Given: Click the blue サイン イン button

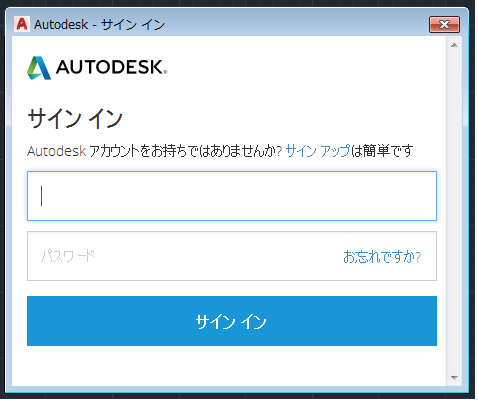Looking at the screenshot, I should [232, 321].
